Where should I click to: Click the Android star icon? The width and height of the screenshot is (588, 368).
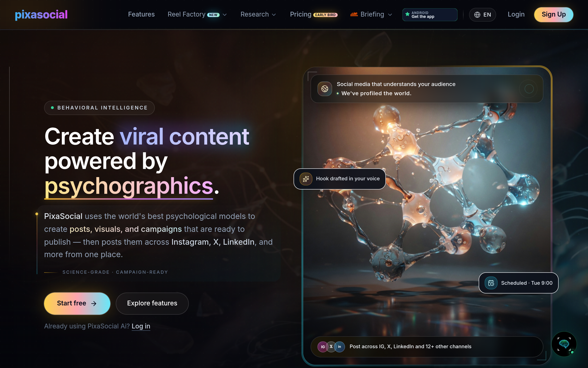407,14
